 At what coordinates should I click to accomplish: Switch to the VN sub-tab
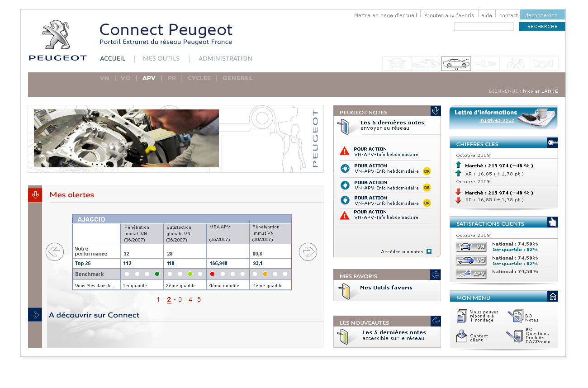tap(104, 78)
